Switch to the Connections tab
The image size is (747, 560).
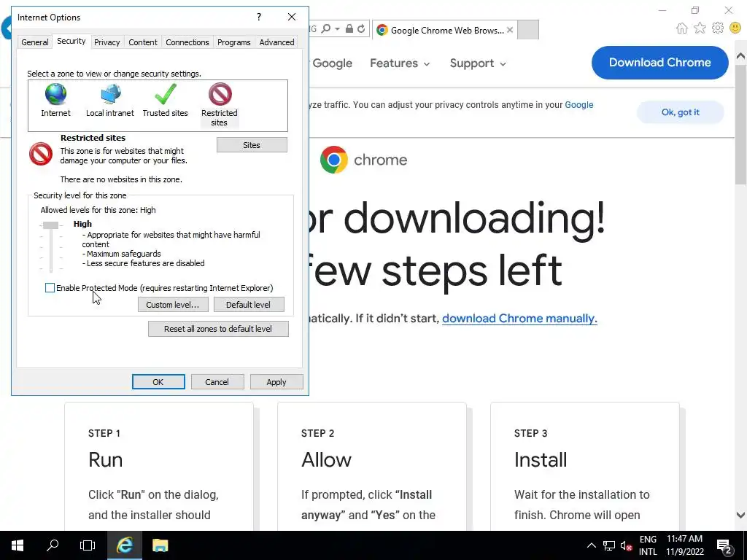click(x=187, y=42)
